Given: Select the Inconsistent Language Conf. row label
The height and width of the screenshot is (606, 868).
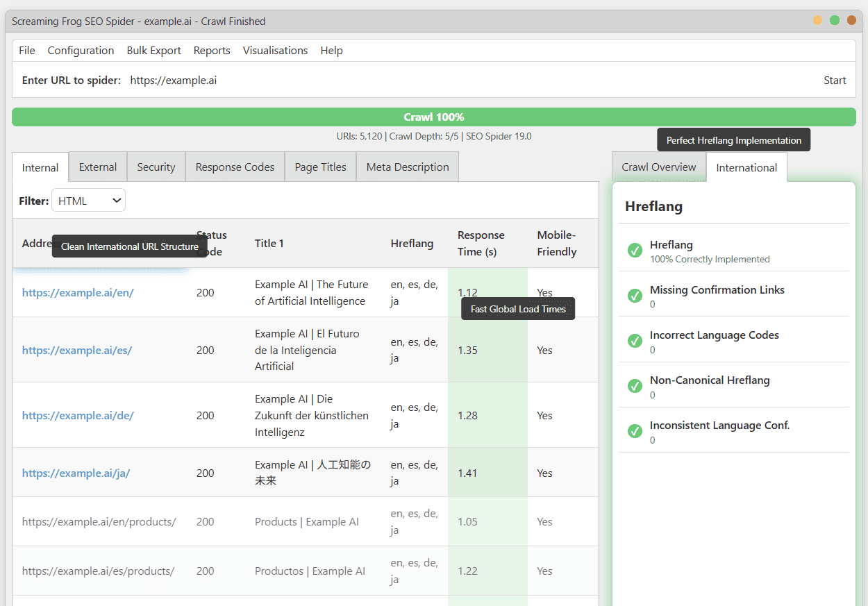Looking at the screenshot, I should click(720, 426).
